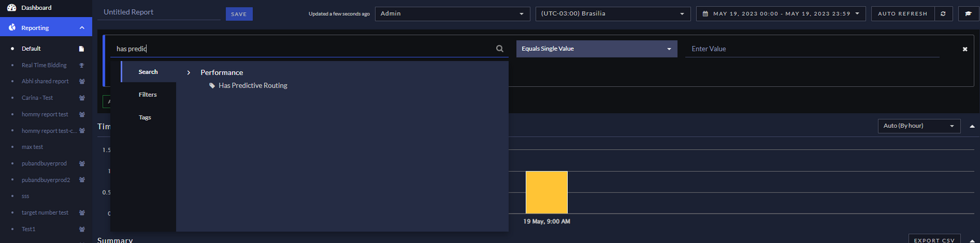This screenshot has width=980, height=243.
Task: Click shared-users icon beside hommy report test
Action: point(82,114)
